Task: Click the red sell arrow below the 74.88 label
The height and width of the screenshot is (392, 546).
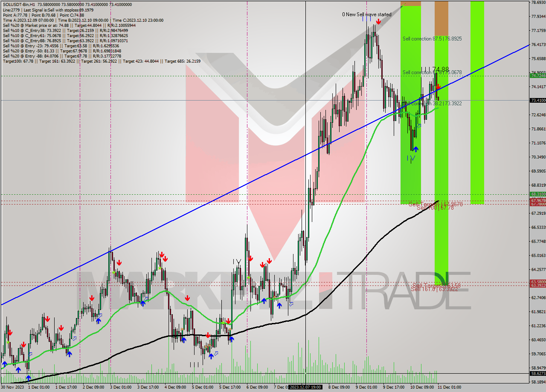Action: (x=438, y=87)
